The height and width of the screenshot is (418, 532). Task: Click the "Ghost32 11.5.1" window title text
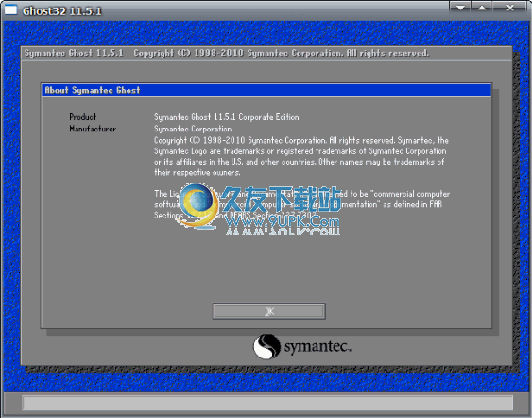coord(62,10)
